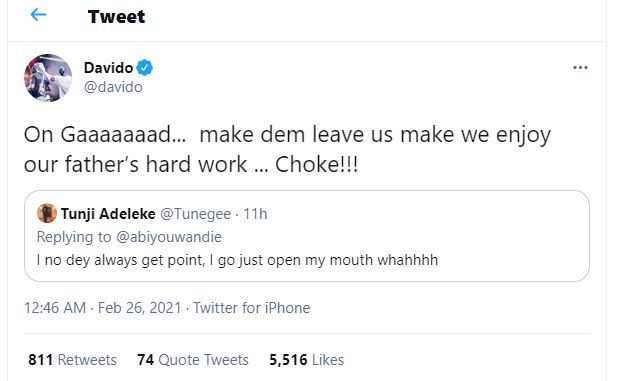Viewport: 619px width, 381px height.
Task: Click the @Tunegee handle
Action: point(195,214)
